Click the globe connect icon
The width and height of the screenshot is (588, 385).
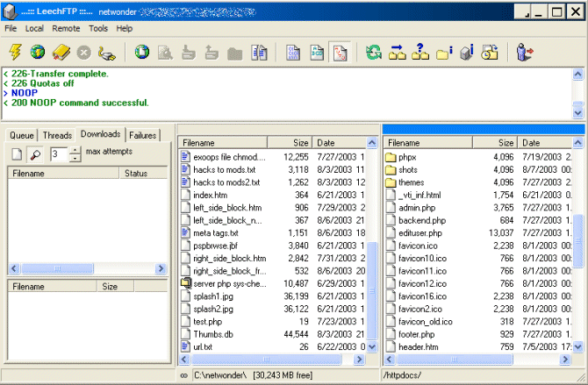coord(38,52)
